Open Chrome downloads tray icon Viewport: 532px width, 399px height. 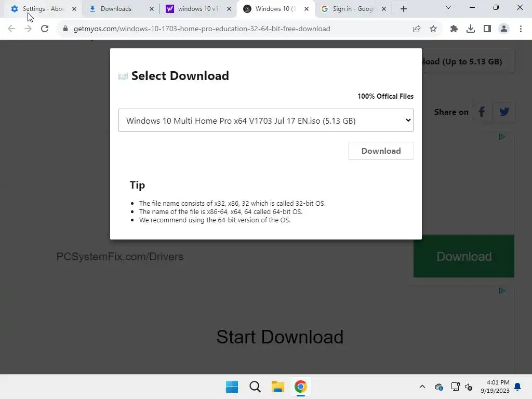(x=471, y=29)
